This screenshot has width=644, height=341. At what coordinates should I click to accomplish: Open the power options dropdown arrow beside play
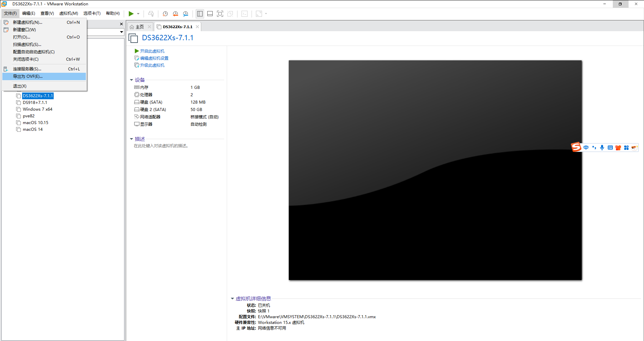(138, 14)
